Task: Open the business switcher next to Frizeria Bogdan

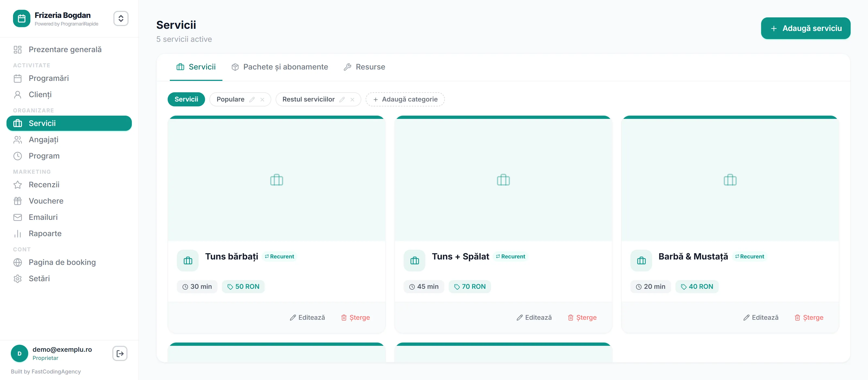Action: 121,18
